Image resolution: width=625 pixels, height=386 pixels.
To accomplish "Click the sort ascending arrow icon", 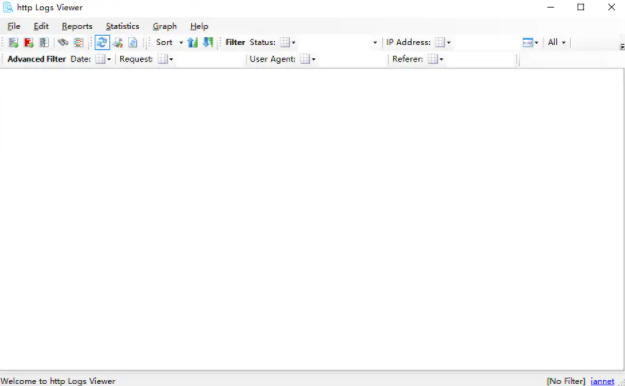I will click(x=193, y=42).
